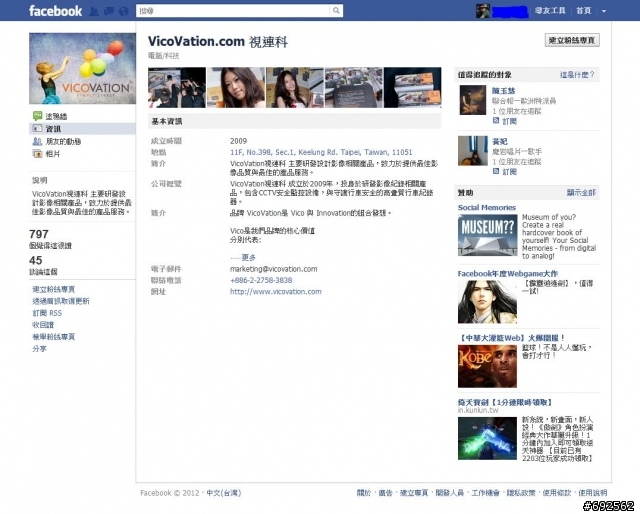Focus the top search field
Screen dimensions: 640x514
click(233, 11)
